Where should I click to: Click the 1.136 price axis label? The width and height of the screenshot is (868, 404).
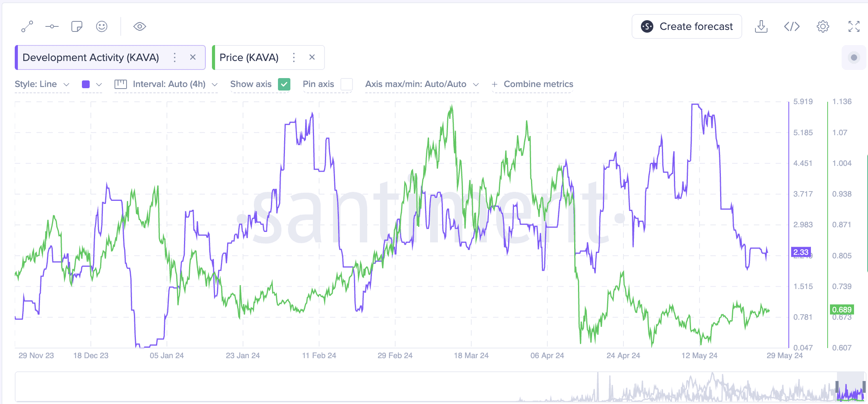[842, 102]
